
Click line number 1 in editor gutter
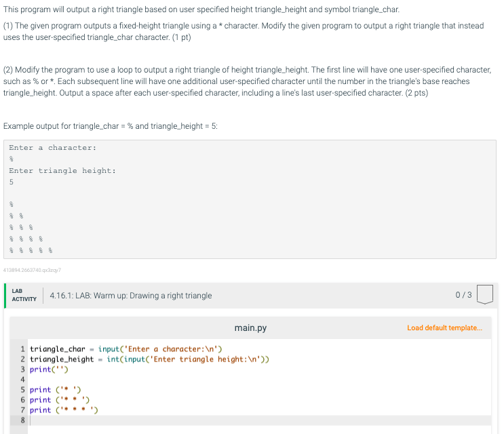(23, 349)
